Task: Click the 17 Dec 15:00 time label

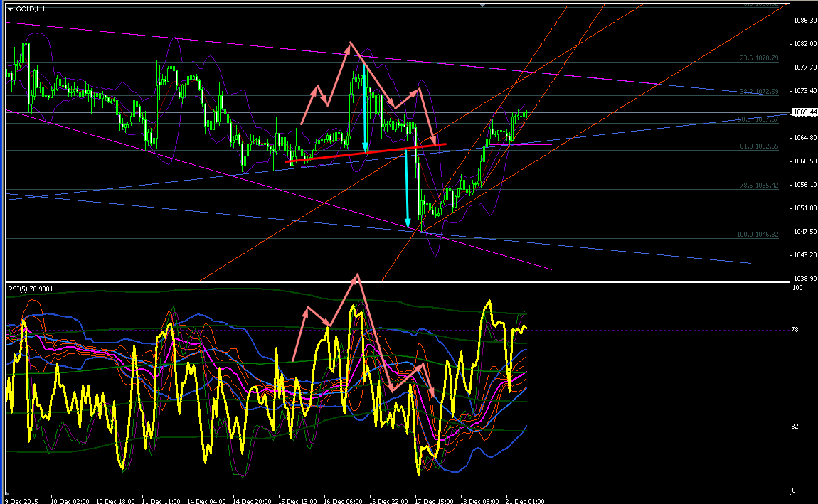Action: (x=434, y=501)
